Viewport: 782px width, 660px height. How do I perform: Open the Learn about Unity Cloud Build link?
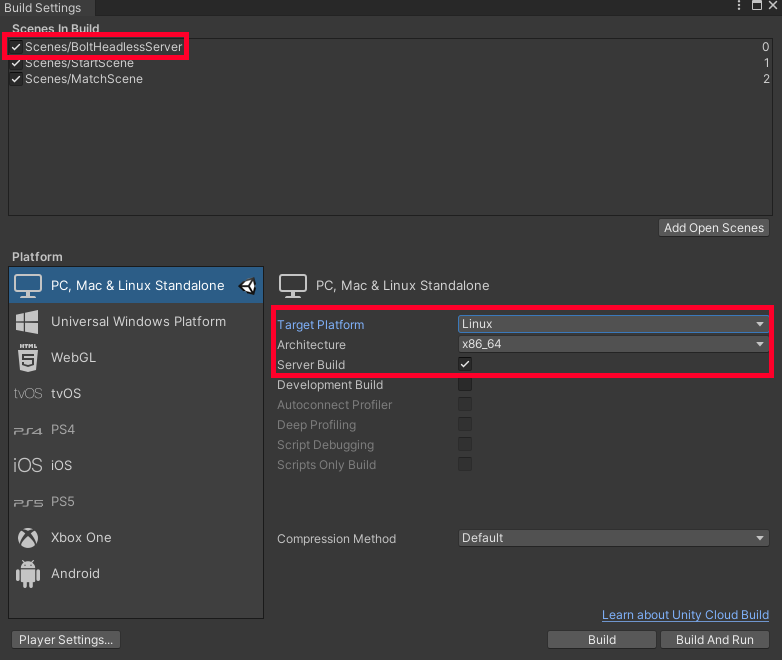[x=685, y=615]
